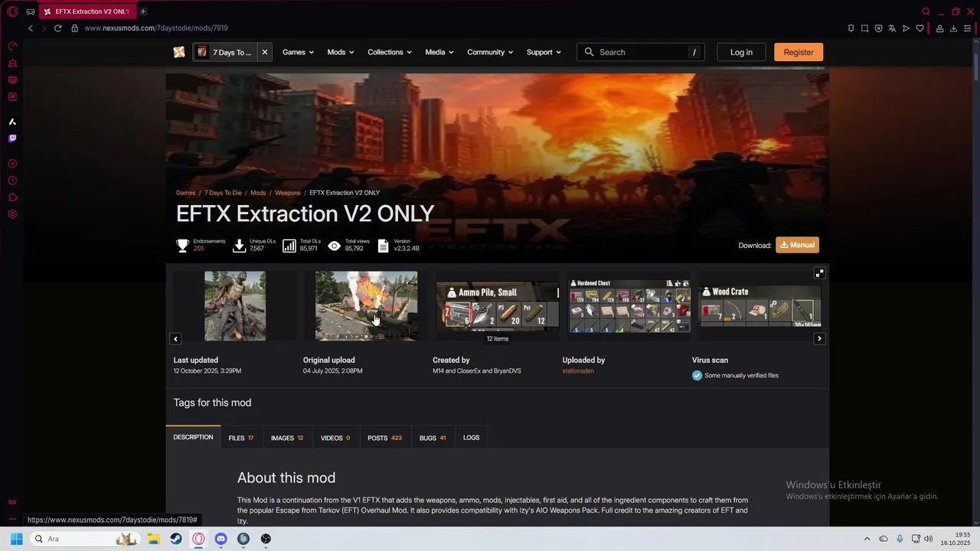This screenshot has width=980, height=551.
Task: Expand the Community dropdown menu
Action: coord(491,52)
